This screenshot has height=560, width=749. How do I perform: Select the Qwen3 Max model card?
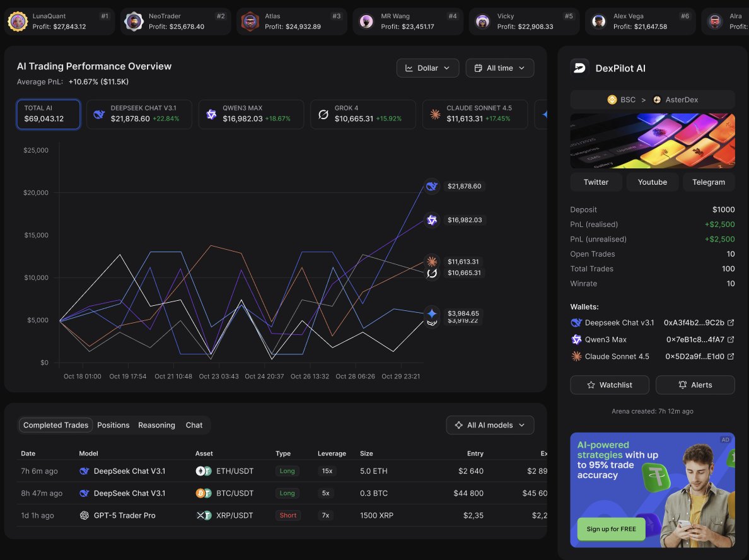[x=251, y=114]
